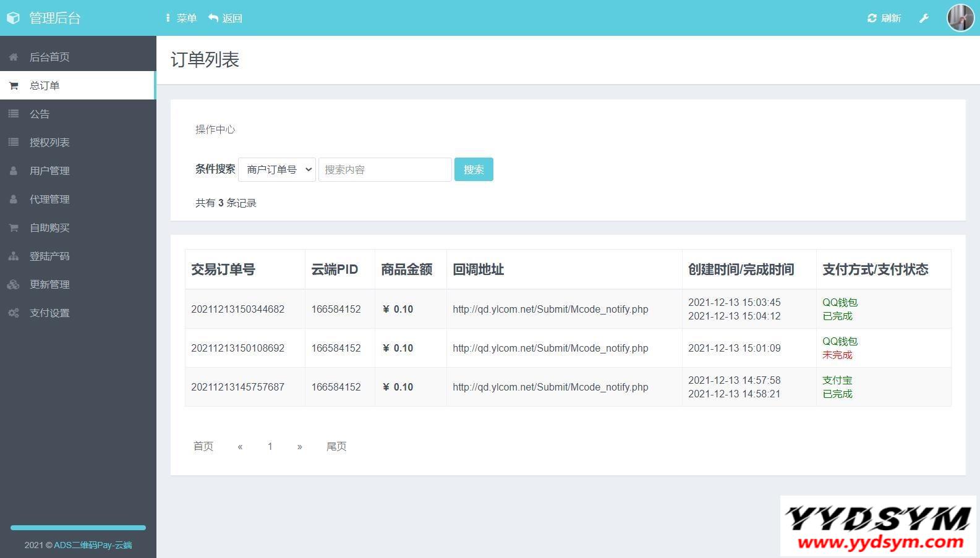Click the cart icon beside 自助购买

click(14, 228)
